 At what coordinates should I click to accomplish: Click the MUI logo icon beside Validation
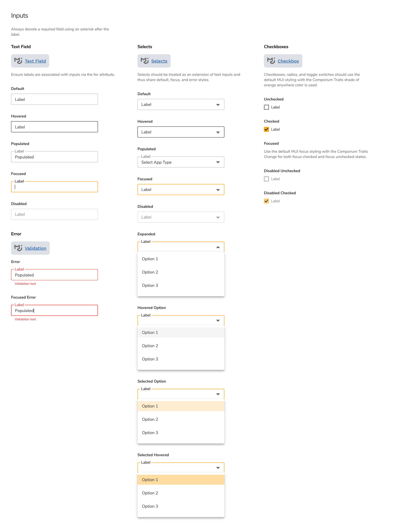tap(18, 248)
